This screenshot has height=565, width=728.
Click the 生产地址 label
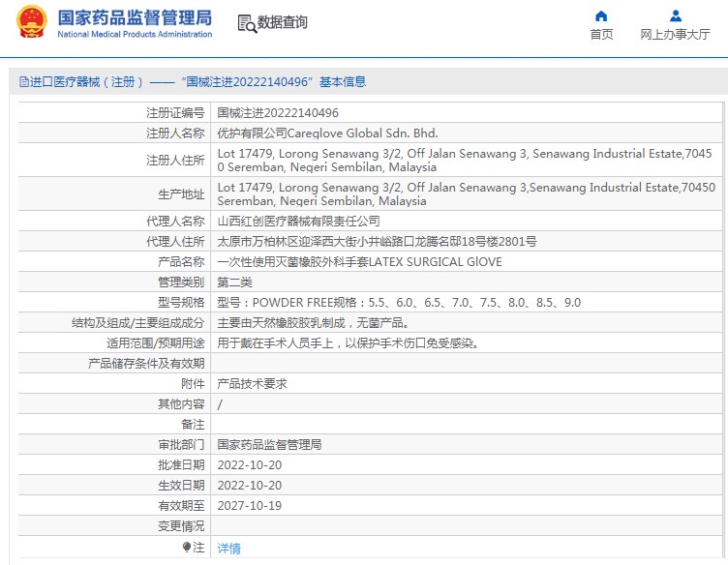pyautogui.click(x=181, y=193)
